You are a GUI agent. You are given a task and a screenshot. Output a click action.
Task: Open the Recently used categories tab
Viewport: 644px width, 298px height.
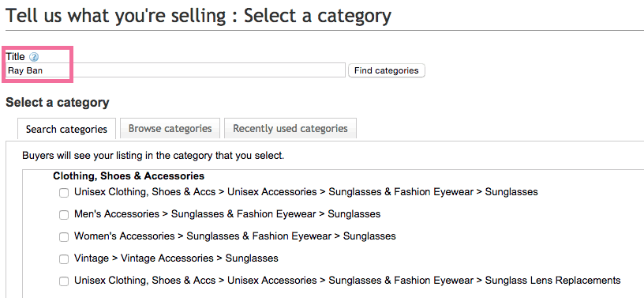290,128
